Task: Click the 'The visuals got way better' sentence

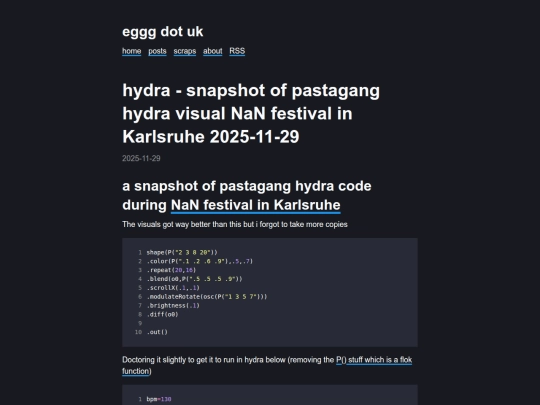Action: point(235,224)
